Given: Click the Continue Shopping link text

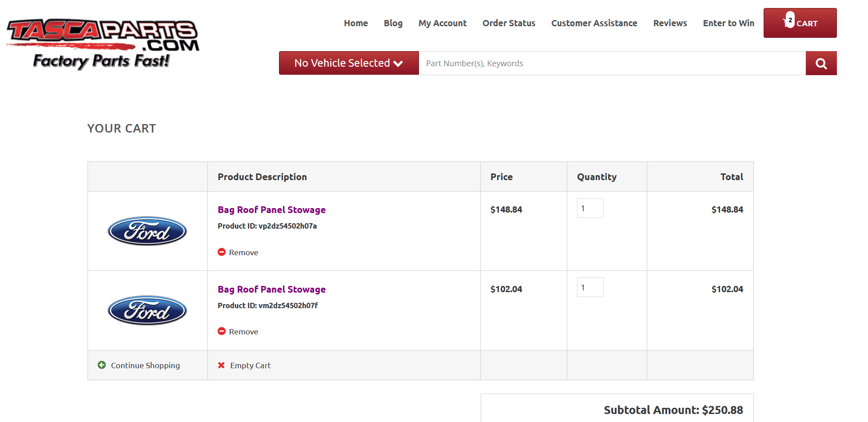Looking at the screenshot, I should click(145, 366).
